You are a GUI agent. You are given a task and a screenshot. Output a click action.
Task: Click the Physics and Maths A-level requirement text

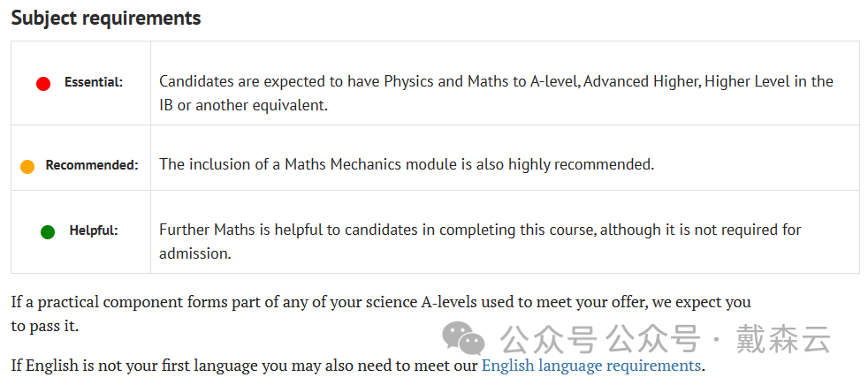point(496,93)
